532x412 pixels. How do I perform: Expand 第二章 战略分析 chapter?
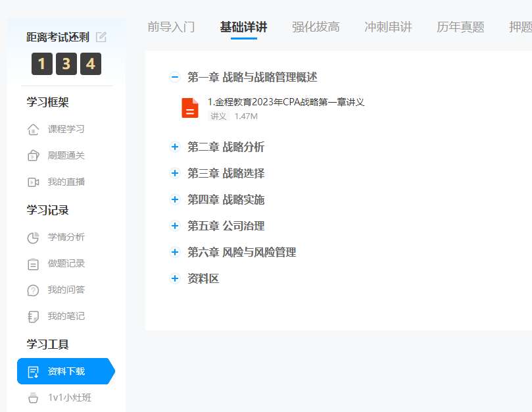tap(175, 147)
